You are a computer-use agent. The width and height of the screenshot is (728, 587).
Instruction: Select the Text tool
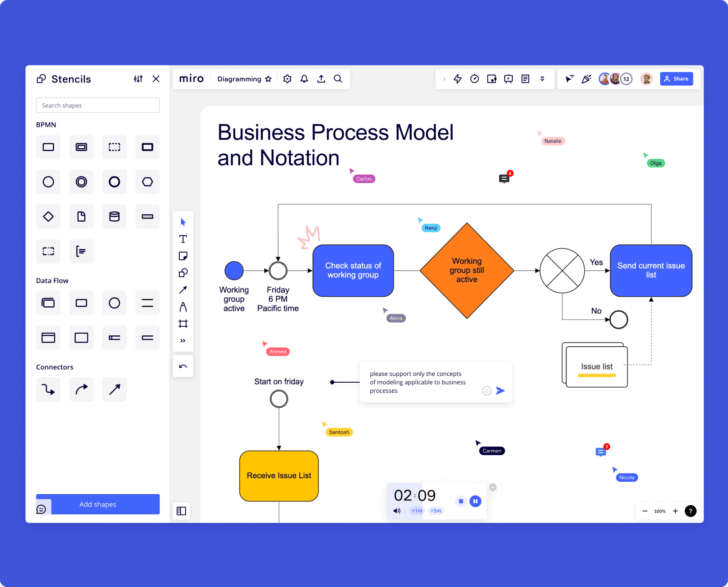pos(183,238)
